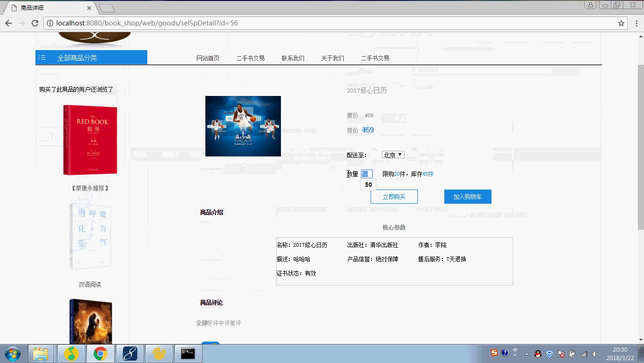Open first 二手书交易 nav item
The image size is (644, 363).
click(x=251, y=58)
